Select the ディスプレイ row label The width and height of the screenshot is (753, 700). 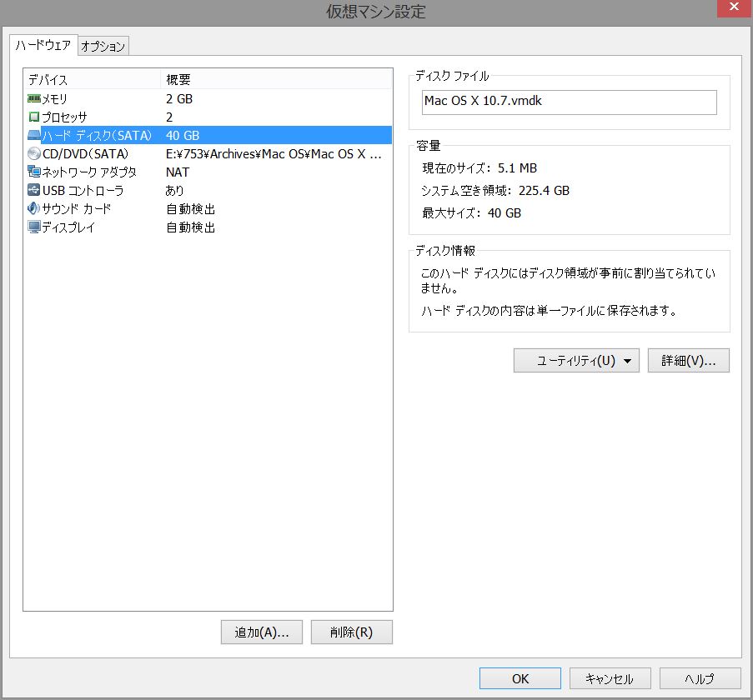[68, 227]
